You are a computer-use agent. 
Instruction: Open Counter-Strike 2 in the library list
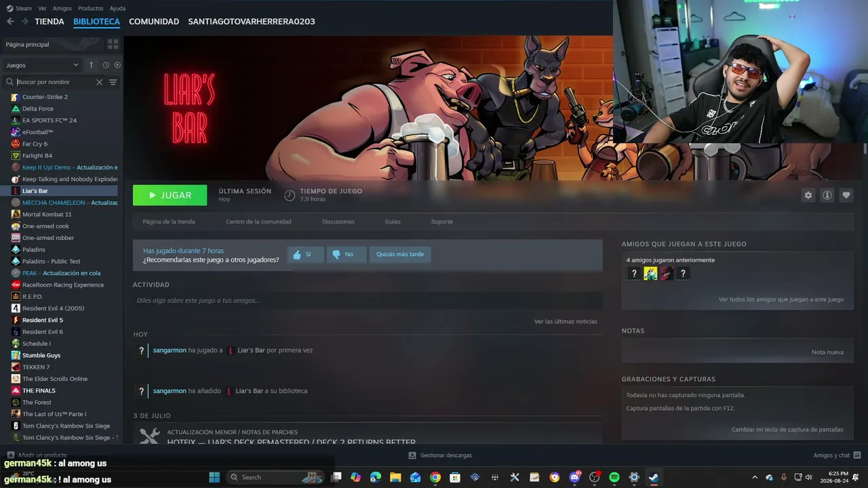(45, 97)
